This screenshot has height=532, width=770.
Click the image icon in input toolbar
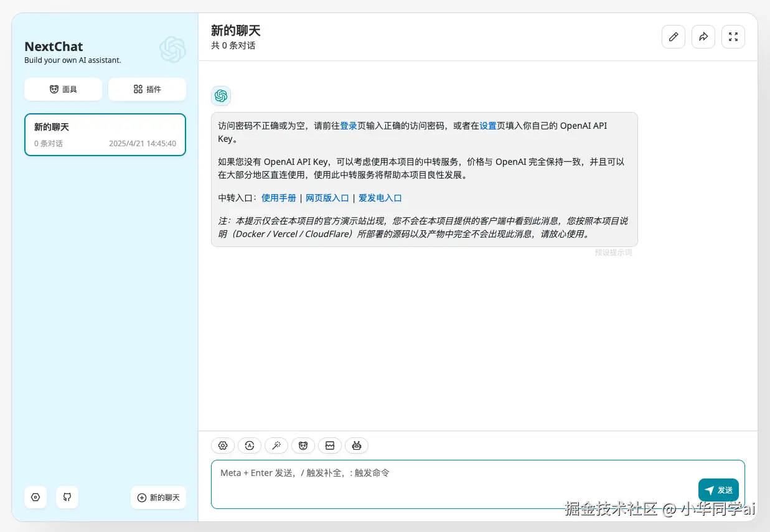pos(330,446)
